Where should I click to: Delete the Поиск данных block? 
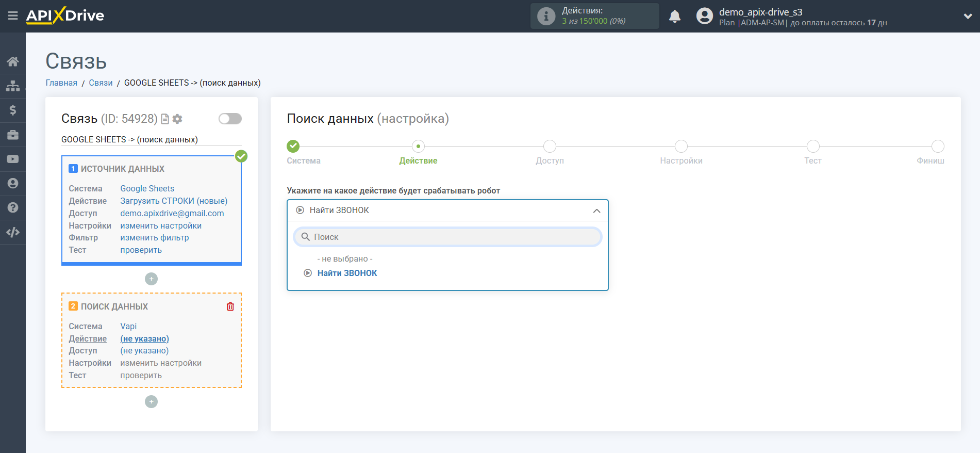pyautogui.click(x=230, y=306)
